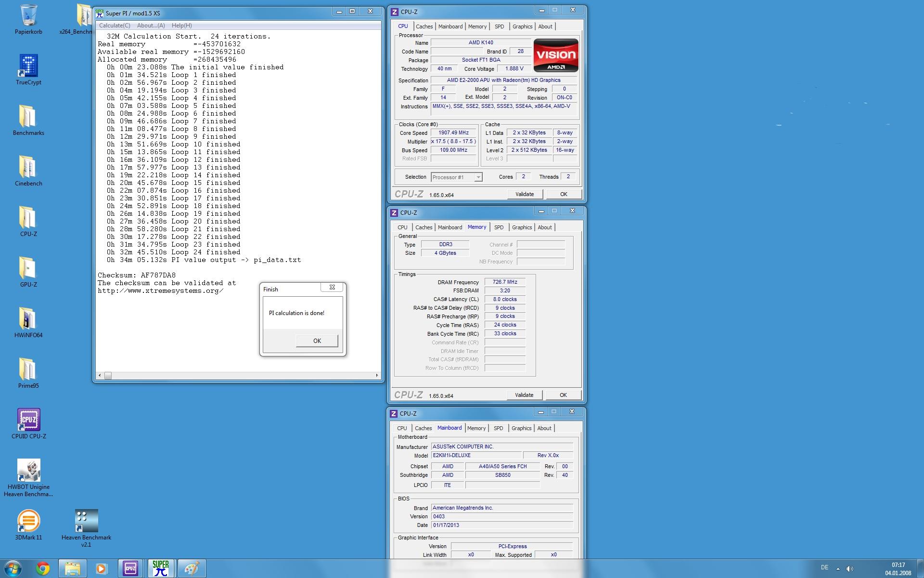Click the DRAM Frequency value 726.7 MHz
924x578 pixels.
coord(505,282)
